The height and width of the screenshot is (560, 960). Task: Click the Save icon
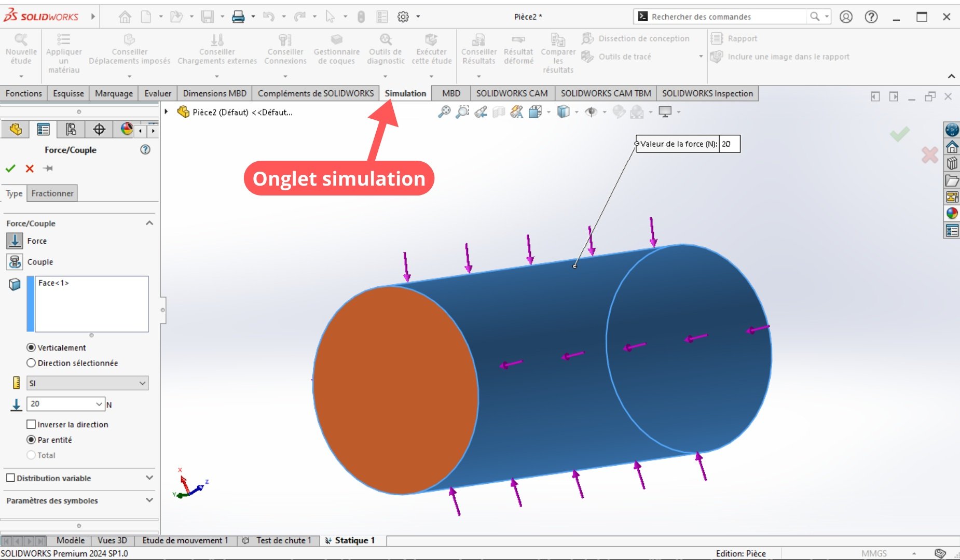click(x=208, y=17)
